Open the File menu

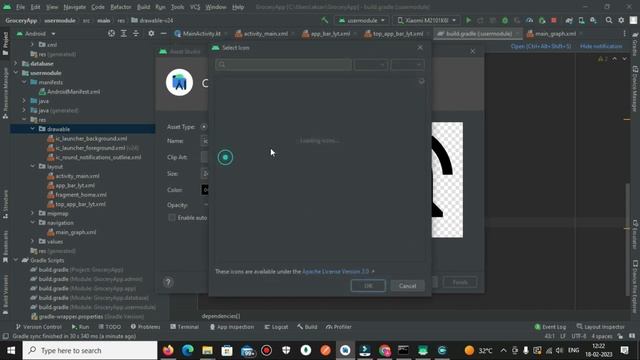pyautogui.click(x=20, y=7)
